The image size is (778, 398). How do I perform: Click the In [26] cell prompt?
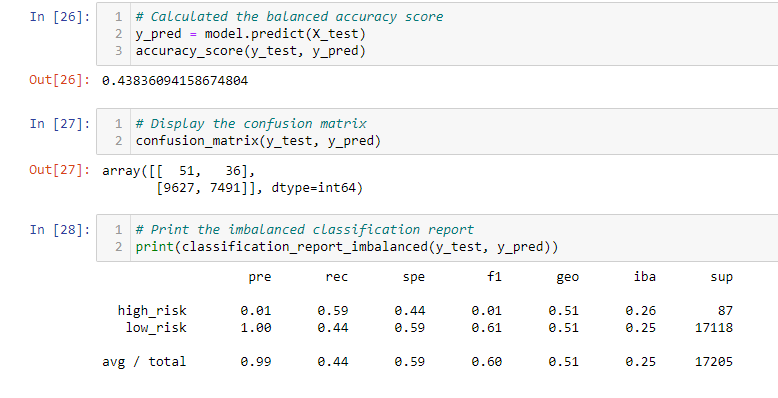[60, 17]
